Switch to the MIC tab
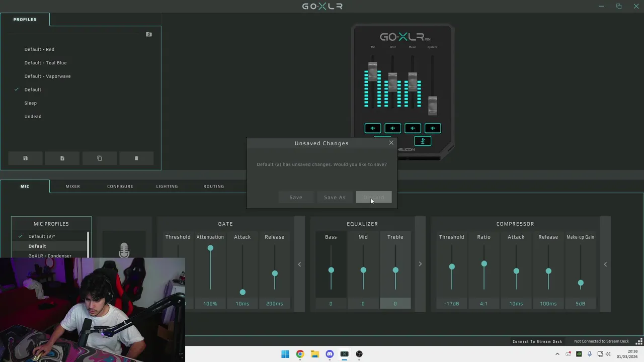Viewport: 644px width, 362px height. click(25, 187)
